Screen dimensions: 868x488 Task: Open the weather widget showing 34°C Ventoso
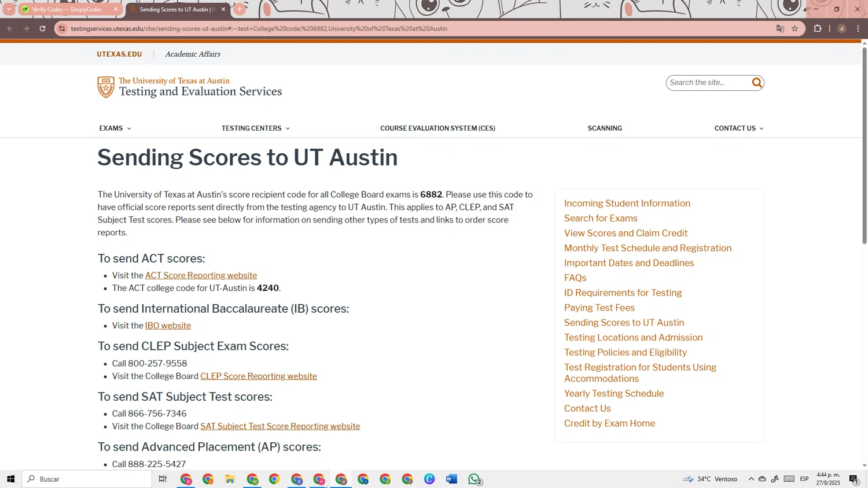[710, 479]
